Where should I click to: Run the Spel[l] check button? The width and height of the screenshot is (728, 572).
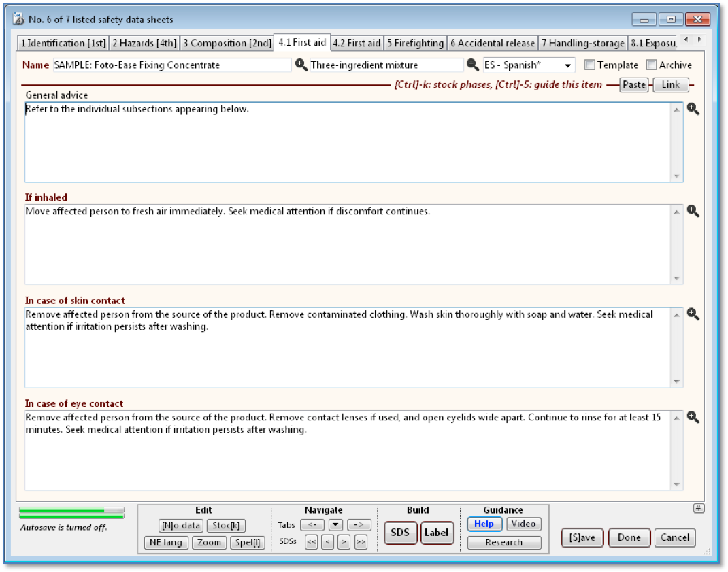coord(248,542)
